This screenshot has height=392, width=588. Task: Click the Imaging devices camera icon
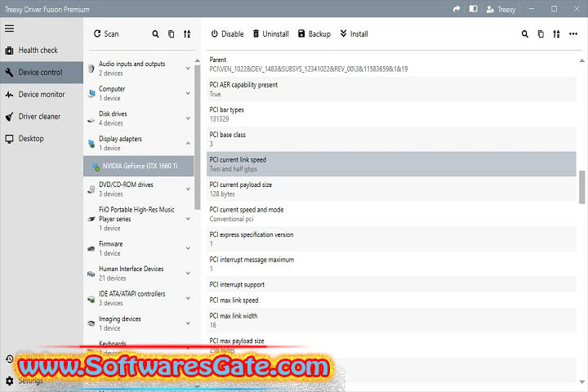[x=91, y=323]
